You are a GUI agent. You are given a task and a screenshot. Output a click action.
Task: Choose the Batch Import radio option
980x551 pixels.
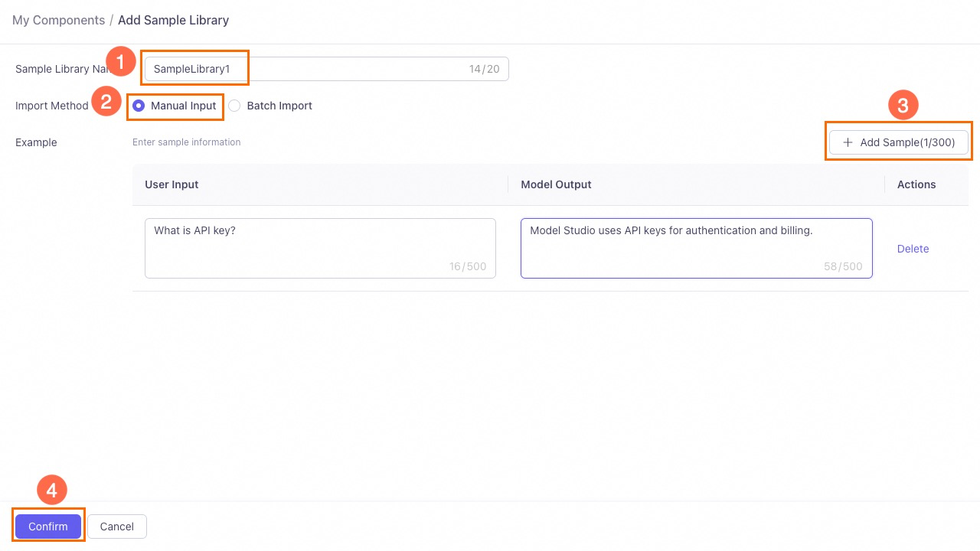(x=235, y=106)
